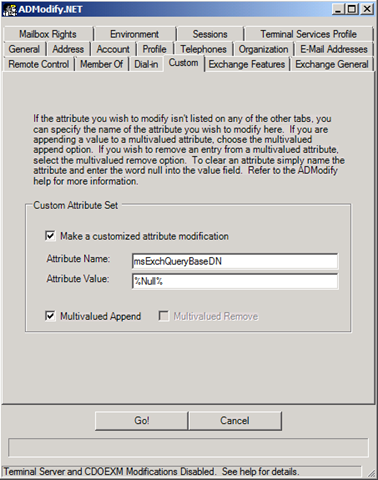
Task: Open the Address tab
Action: [68, 49]
